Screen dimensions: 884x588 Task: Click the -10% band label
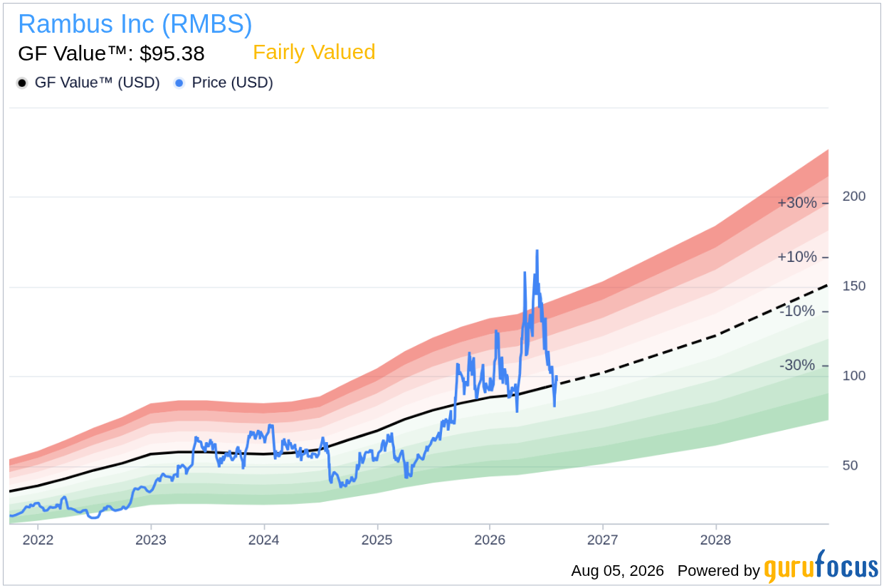pos(797,311)
